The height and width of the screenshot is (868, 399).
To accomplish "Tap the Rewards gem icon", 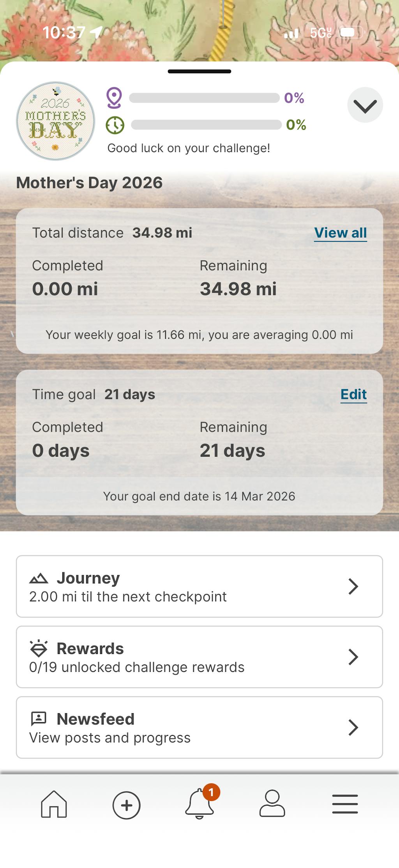I will pyautogui.click(x=39, y=648).
